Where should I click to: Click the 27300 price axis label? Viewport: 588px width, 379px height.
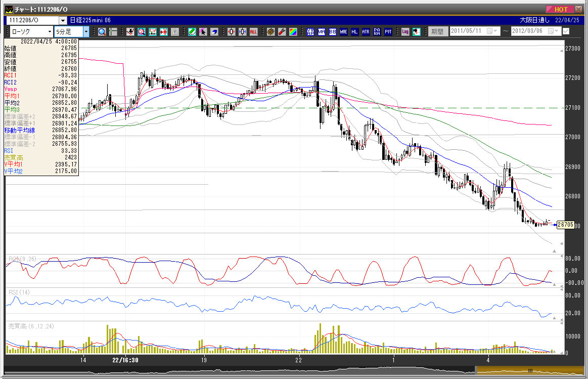(x=573, y=49)
